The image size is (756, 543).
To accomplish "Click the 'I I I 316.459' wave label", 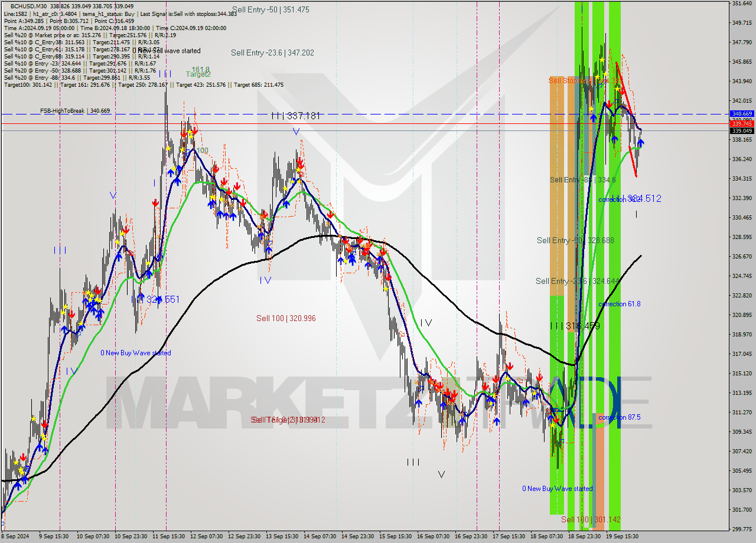I will coord(575,326).
